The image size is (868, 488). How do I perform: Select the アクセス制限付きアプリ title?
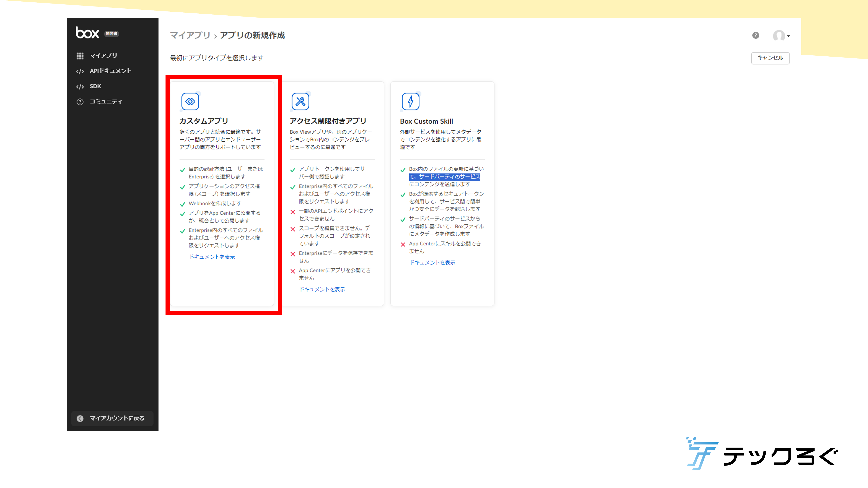coord(328,121)
